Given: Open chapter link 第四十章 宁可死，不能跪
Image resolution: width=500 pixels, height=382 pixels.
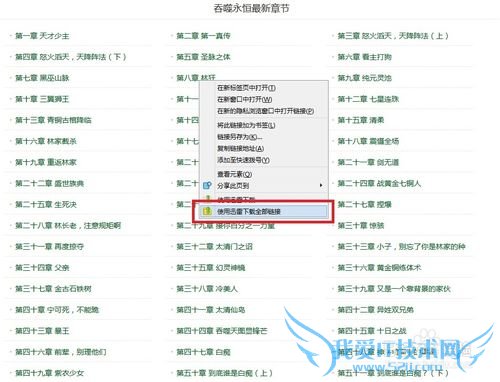Looking at the screenshot, I should pos(57,310).
